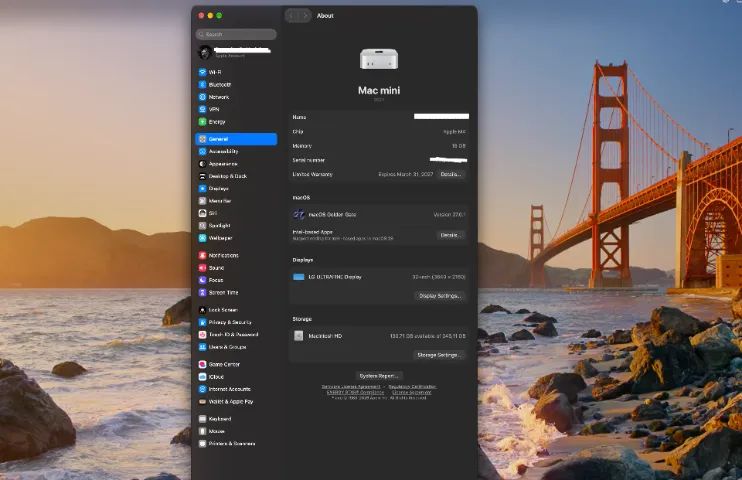
Task: Open Privacy & Security settings
Action: click(x=236, y=322)
